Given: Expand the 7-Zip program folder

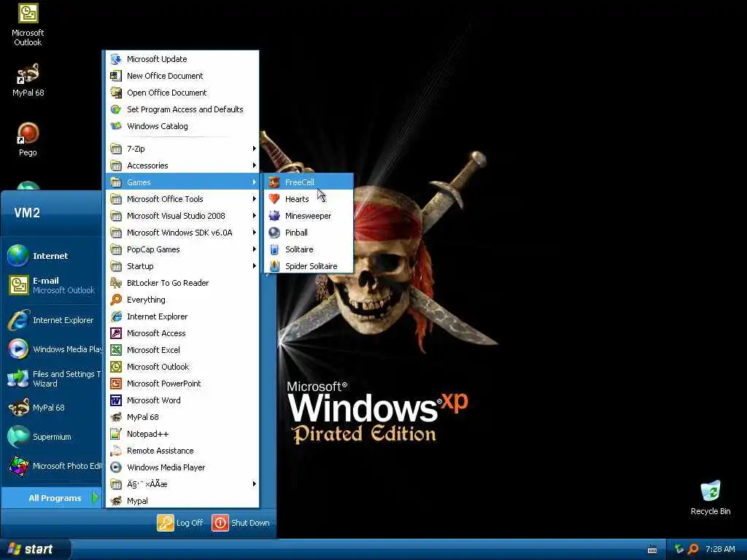Looking at the screenshot, I should [182, 149].
